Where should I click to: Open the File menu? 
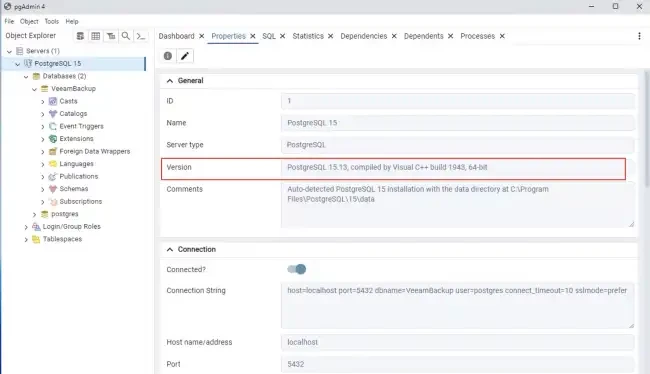tap(9, 21)
